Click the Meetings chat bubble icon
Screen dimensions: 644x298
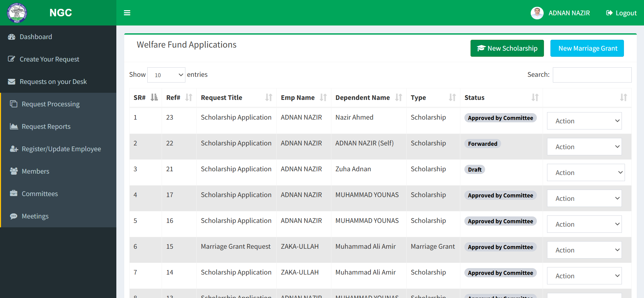pyautogui.click(x=14, y=216)
